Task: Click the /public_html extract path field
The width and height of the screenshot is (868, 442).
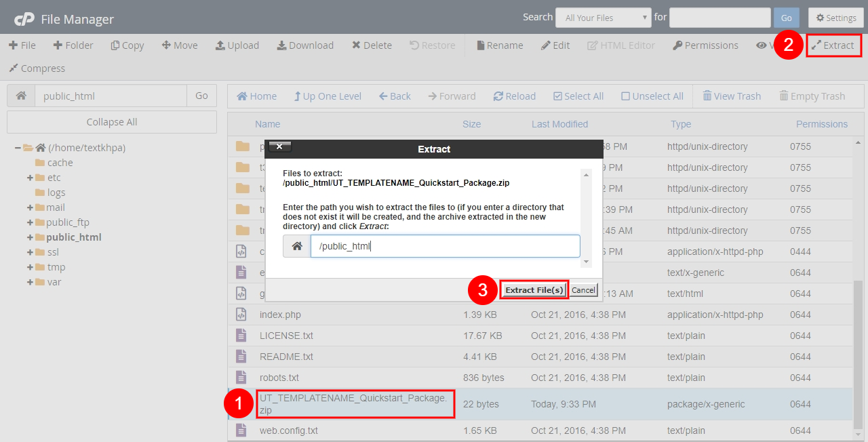Action: 446,246
